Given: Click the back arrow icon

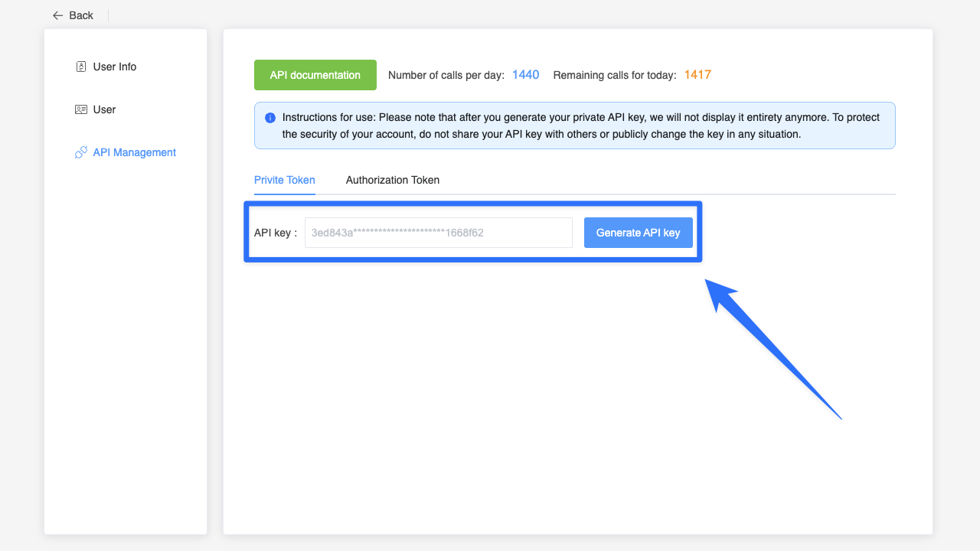Looking at the screenshot, I should [57, 15].
